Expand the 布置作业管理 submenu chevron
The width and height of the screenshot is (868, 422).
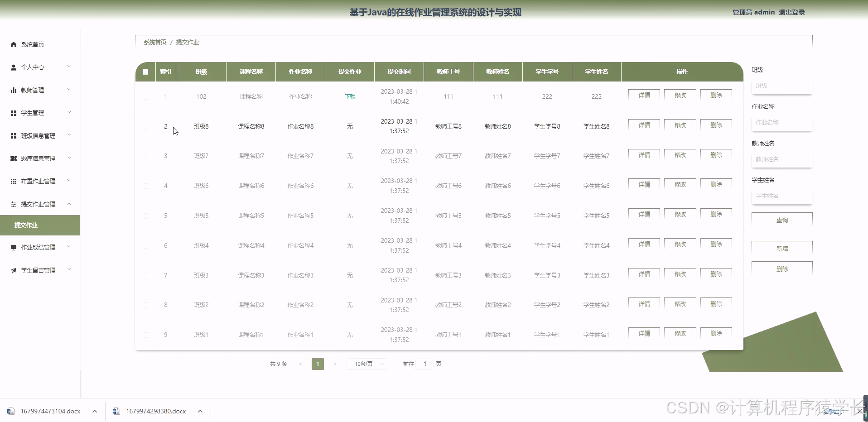click(x=69, y=181)
